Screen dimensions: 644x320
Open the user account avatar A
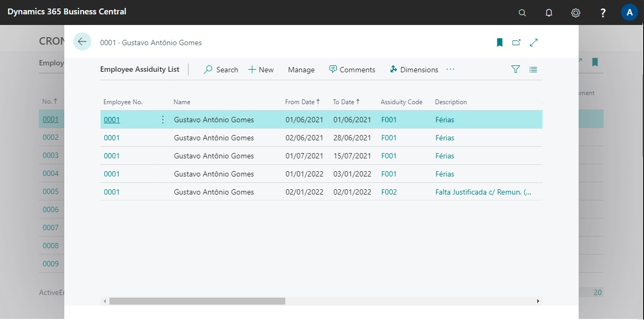[x=630, y=13]
